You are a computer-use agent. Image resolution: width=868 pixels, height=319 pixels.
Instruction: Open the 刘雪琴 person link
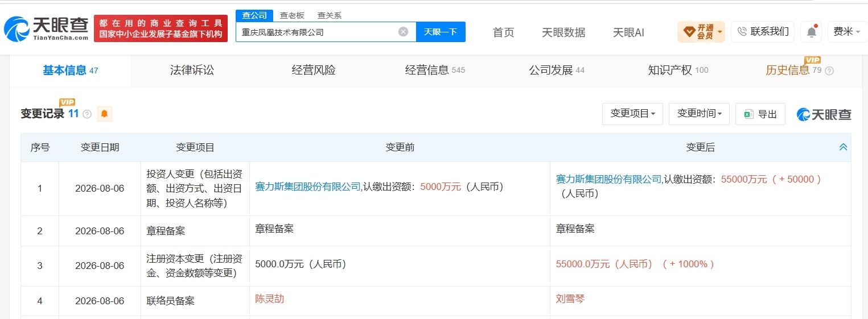tap(570, 299)
